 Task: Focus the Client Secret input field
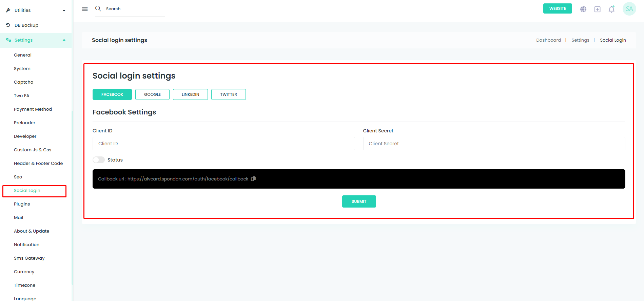tap(494, 144)
